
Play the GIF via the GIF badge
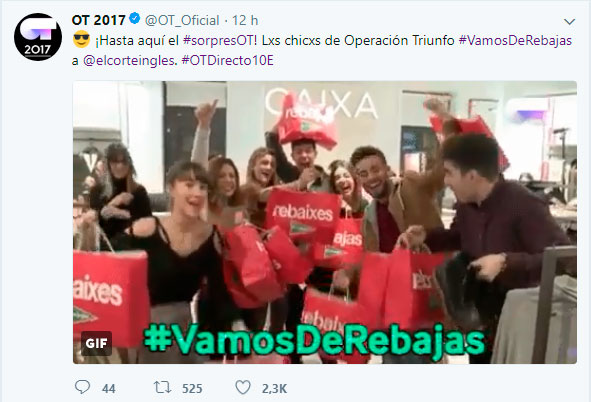point(96,343)
